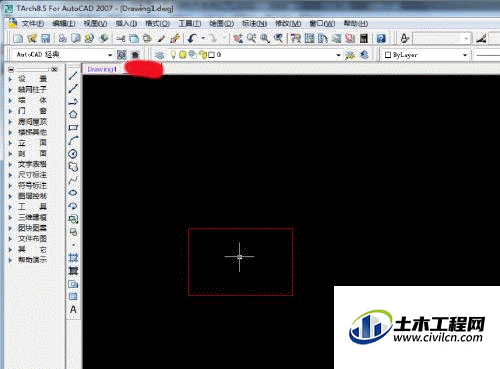Click the workspace settings gear icon
Screen dimensions: 500x369
coord(122,55)
